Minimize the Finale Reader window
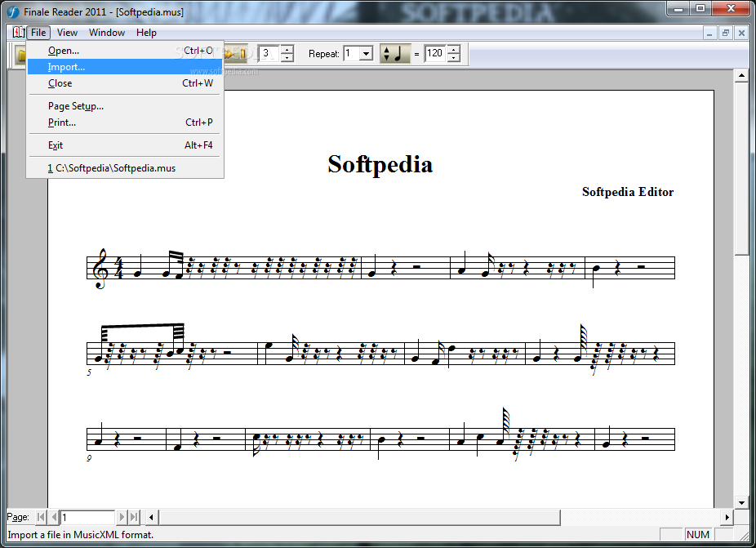This screenshot has width=756, height=548. pos(678,9)
